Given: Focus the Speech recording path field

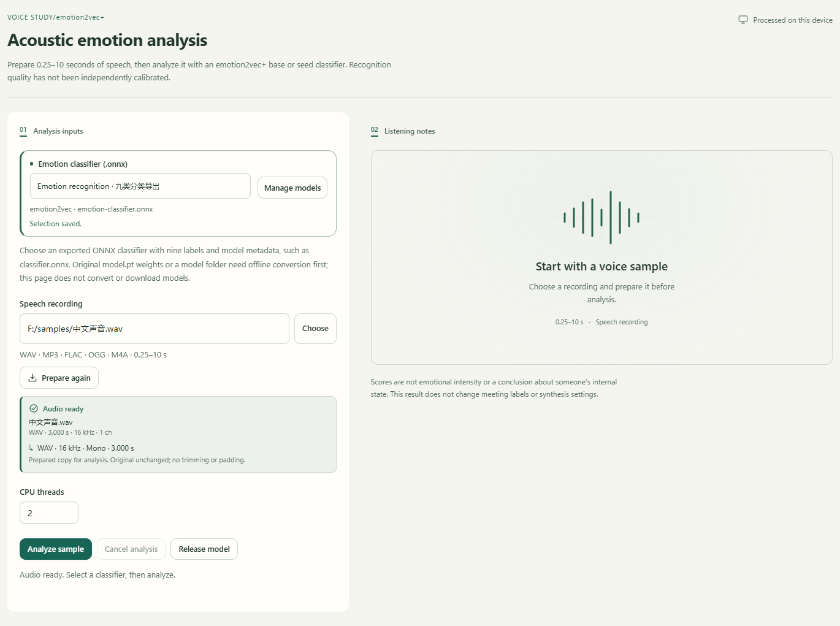Looking at the screenshot, I should 155,329.
